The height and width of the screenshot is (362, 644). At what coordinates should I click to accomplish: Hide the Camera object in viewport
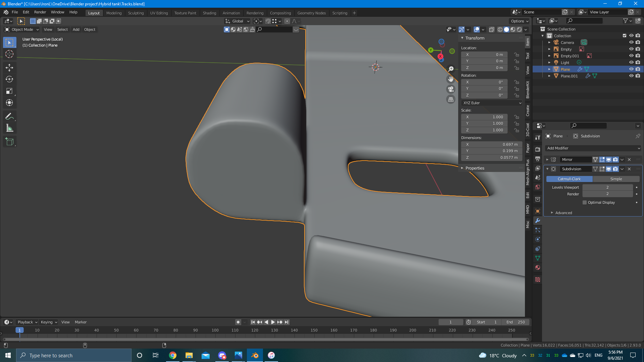point(631,42)
